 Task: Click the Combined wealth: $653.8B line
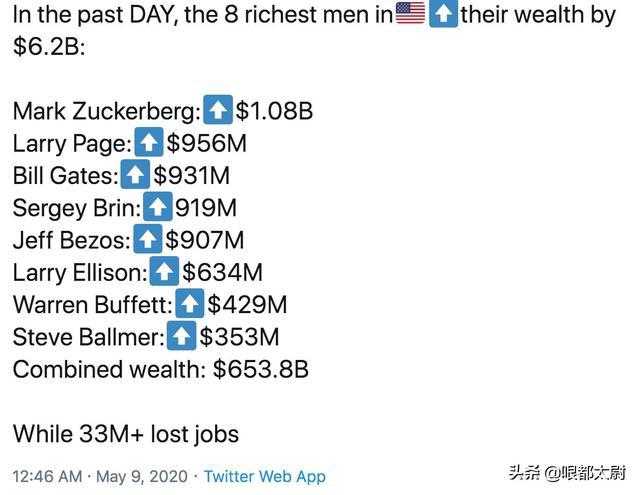[160, 369]
